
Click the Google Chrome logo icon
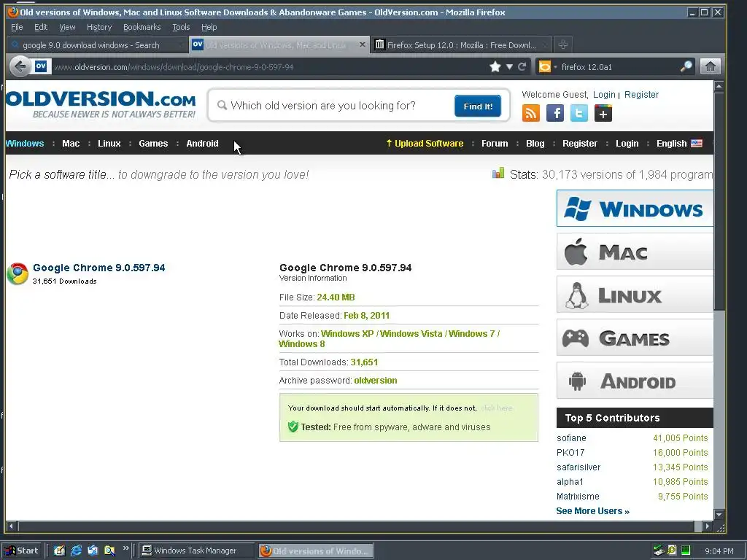[18, 274]
